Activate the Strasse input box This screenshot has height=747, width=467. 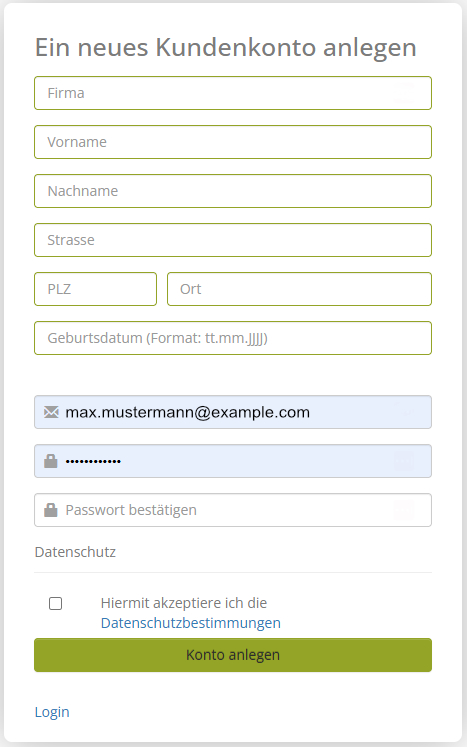233,240
